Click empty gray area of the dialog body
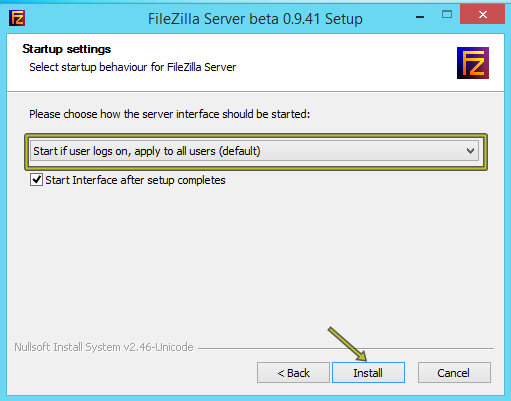Viewport: 511px width, 401px height. tap(253, 260)
